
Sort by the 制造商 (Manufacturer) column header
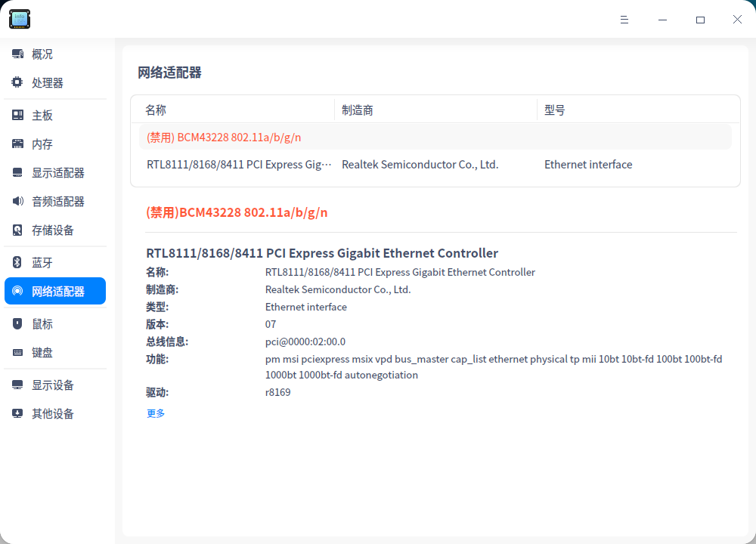point(358,110)
